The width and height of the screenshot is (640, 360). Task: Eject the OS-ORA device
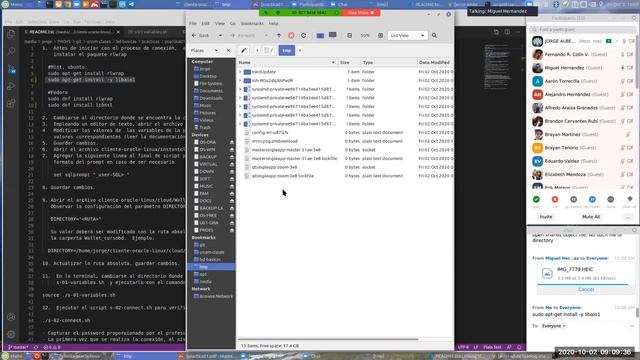click(x=232, y=142)
